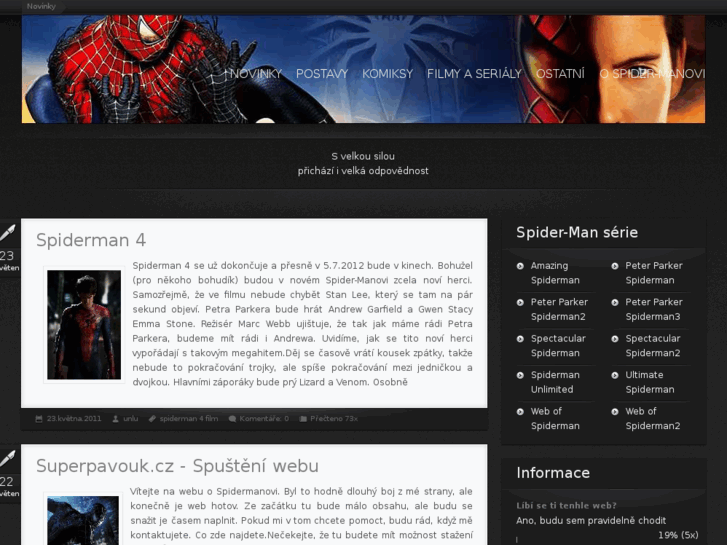The image size is (727, 545).
Task: Click the pen icon beside Spiderman 4 post
Action: [x=8, y=233]
